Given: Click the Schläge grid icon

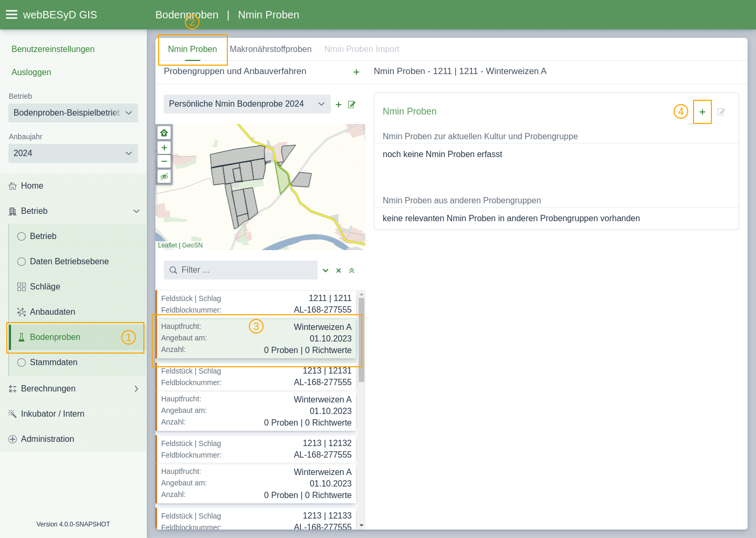Looking at the screenshot, I should pyautogui.click(x=22, y=287).
